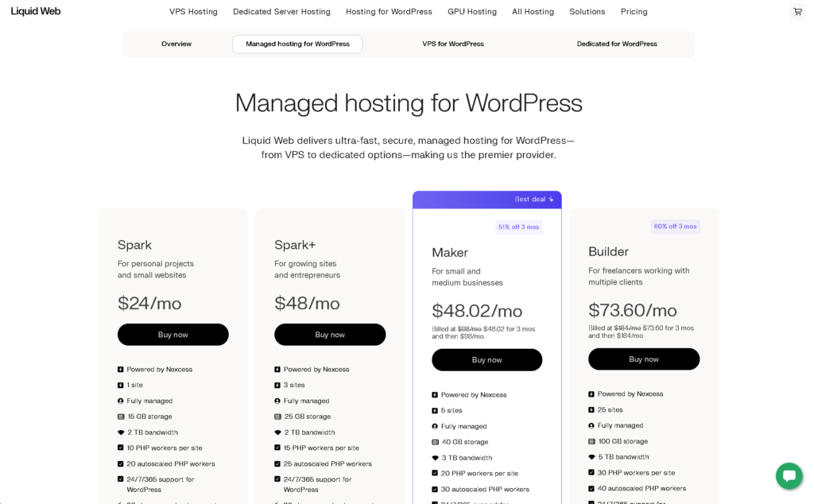Click the Builder plan title

pyautogui.click(x=608, y=252)
